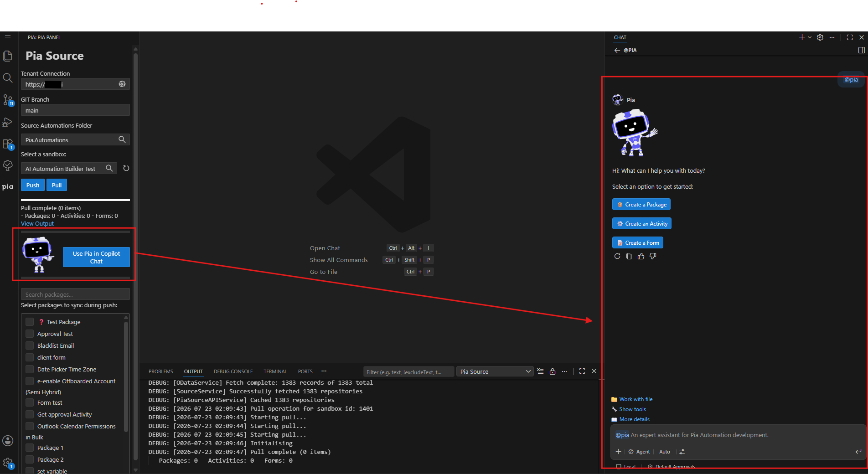Open the chat tools configuration icon
The width and height of the screenshot is (868, 474).
[682, 452]
